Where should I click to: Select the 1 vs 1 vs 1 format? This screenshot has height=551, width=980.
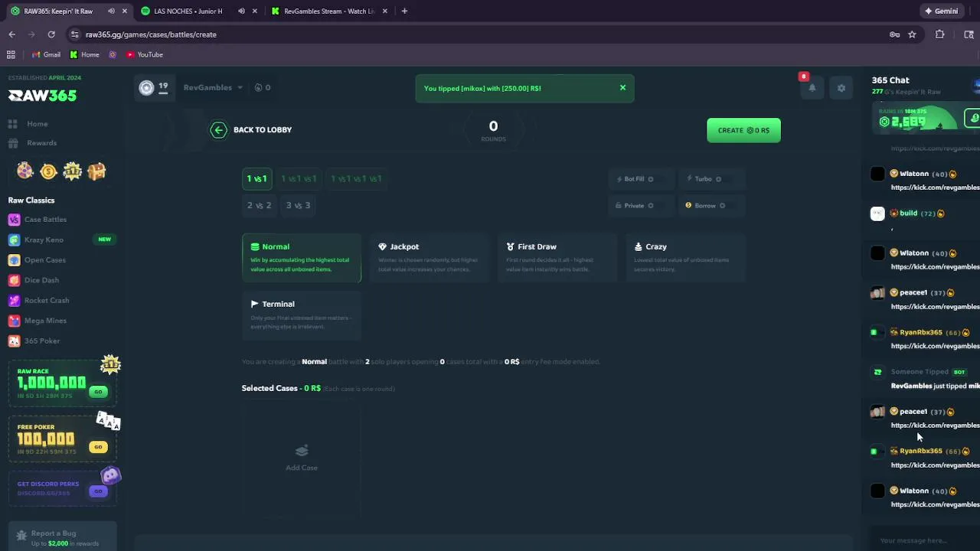(x=299, y=179)
